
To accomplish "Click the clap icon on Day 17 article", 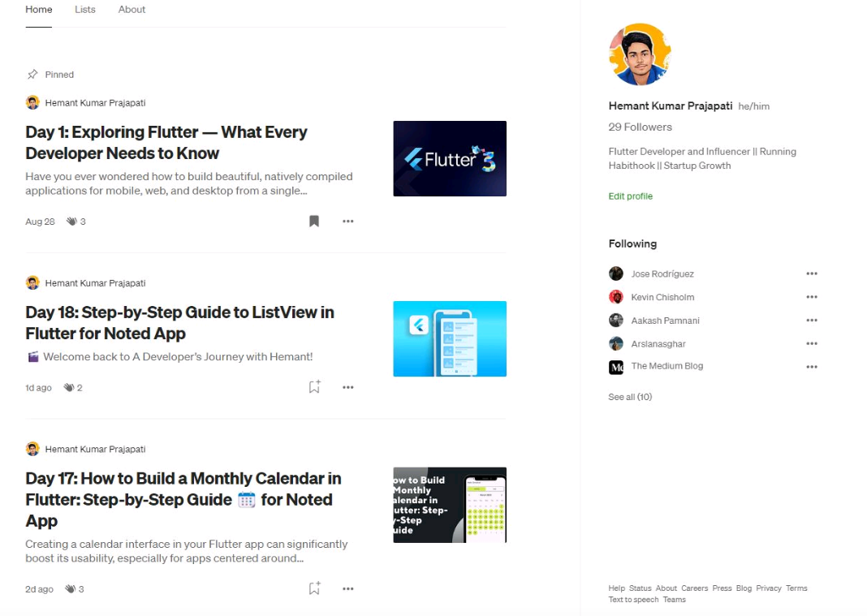I will click(71, 588).
